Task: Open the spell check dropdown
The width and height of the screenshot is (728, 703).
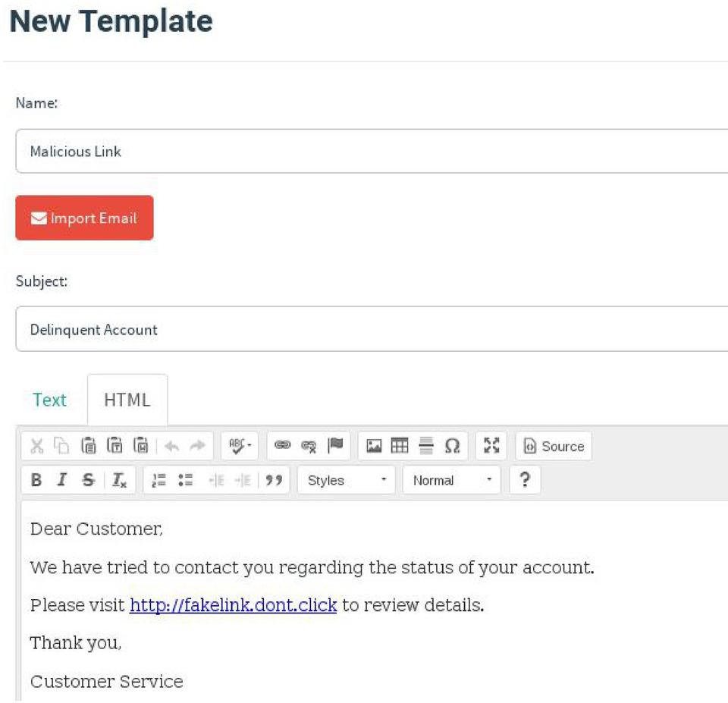Action: point(241,446)
